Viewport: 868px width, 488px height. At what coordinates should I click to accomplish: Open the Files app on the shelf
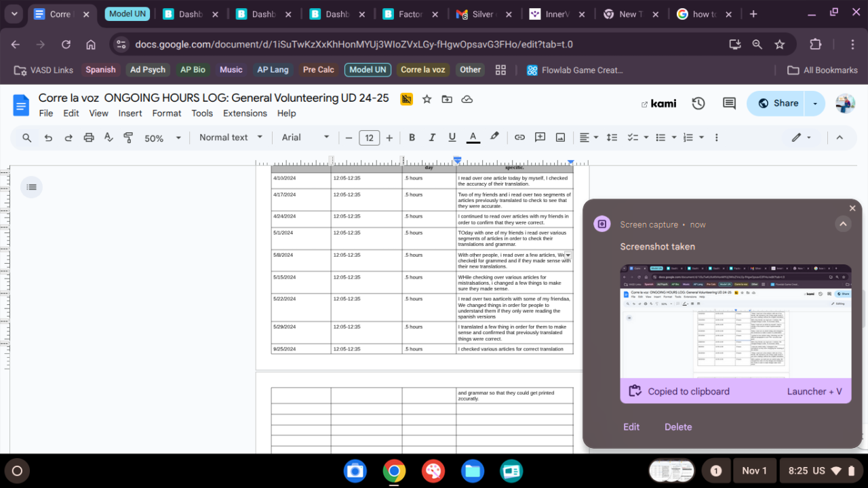click(473, 471)
